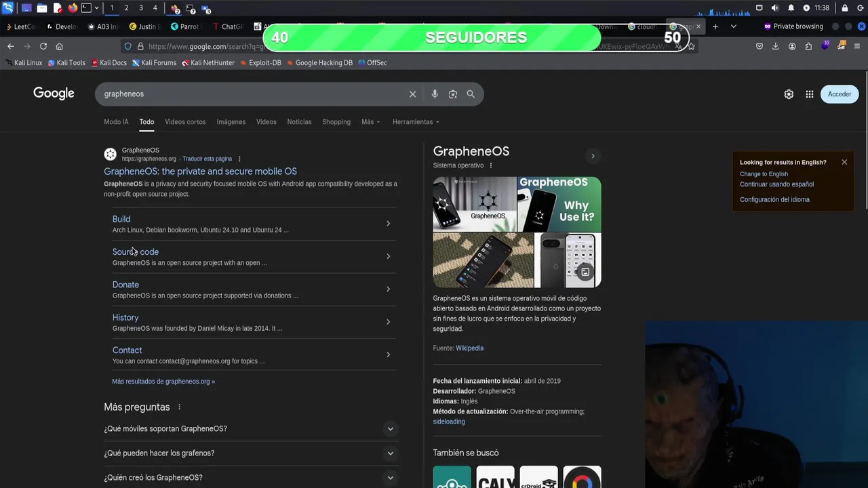Reload the current page

[x=43, y=46]
